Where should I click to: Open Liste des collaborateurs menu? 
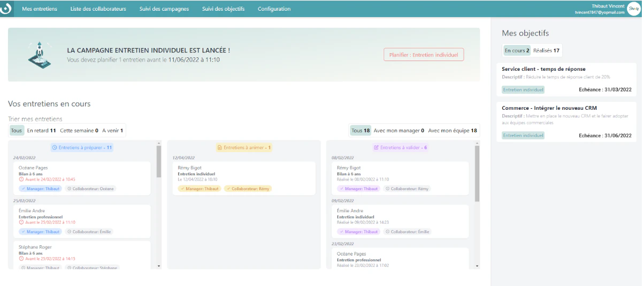click(98, 9)
